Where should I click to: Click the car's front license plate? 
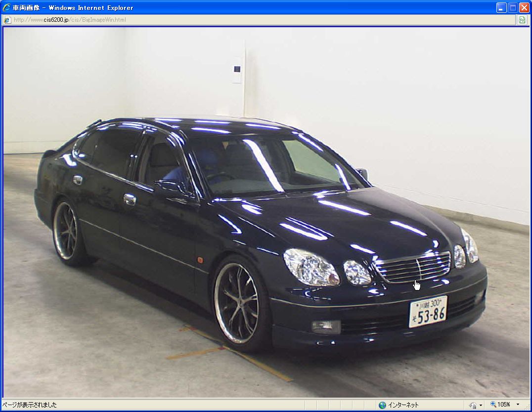pyautogui.click(x=428, y=311)
